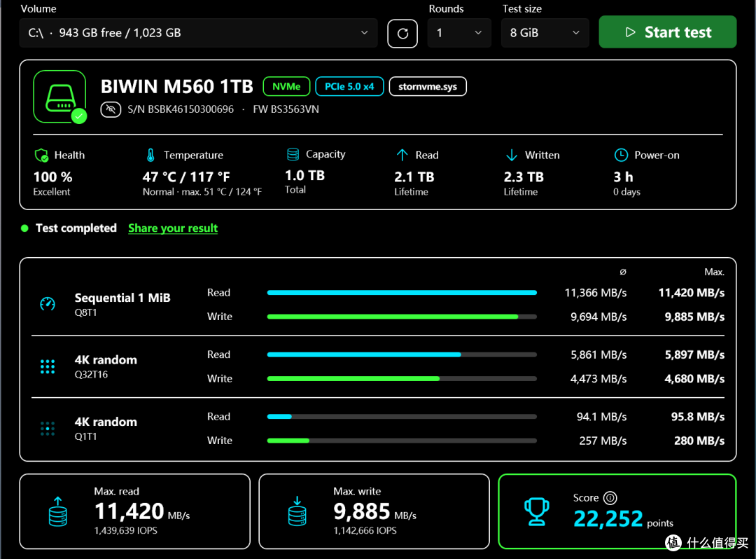The image size is (756, 559).
Task: Click the 1,439,639 IOPS text
Action: [125, 530]
